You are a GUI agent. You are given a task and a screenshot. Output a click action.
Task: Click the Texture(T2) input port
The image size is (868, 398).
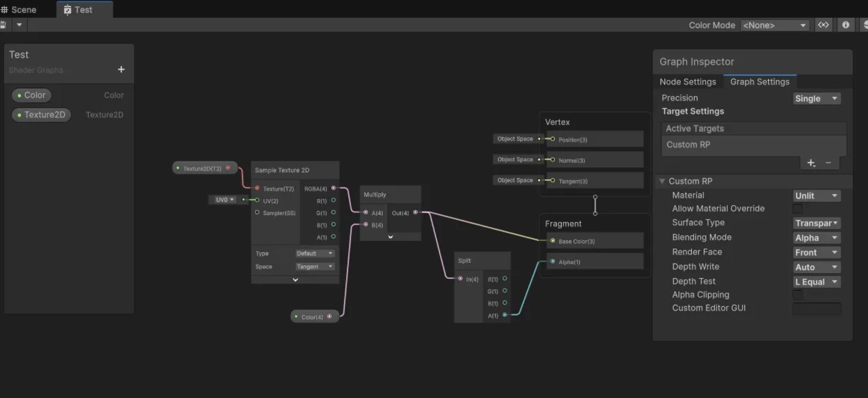click(x=257, y=188)
